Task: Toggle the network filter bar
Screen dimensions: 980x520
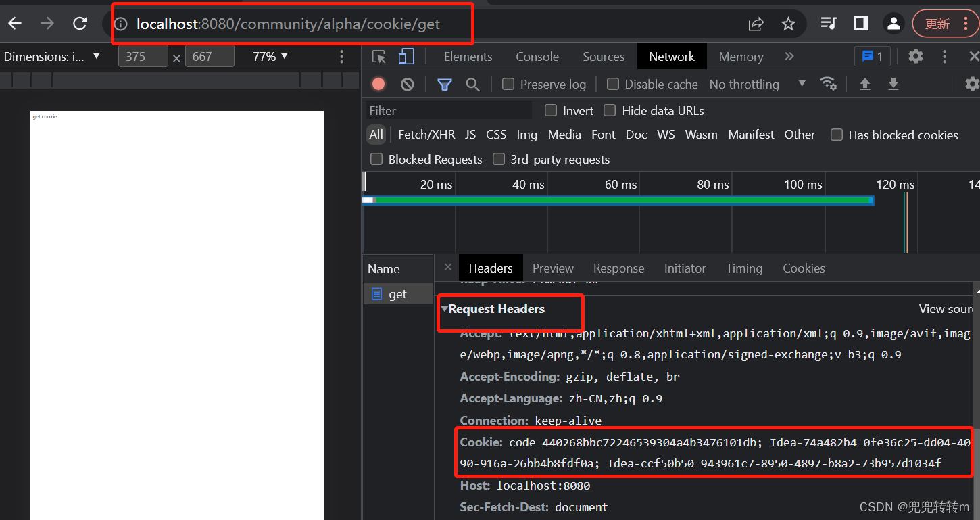Action: tap(444, 84)
